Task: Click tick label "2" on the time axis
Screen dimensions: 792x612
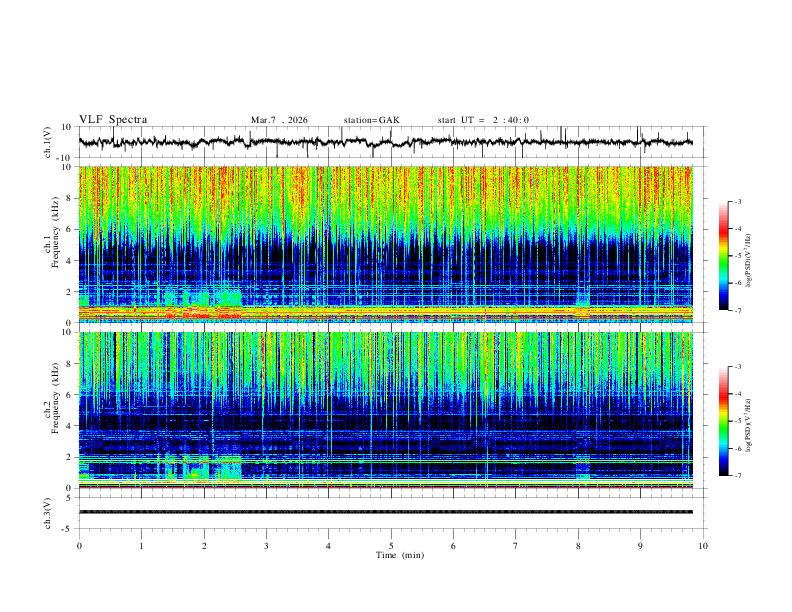Action: click(x=204, y=546)
